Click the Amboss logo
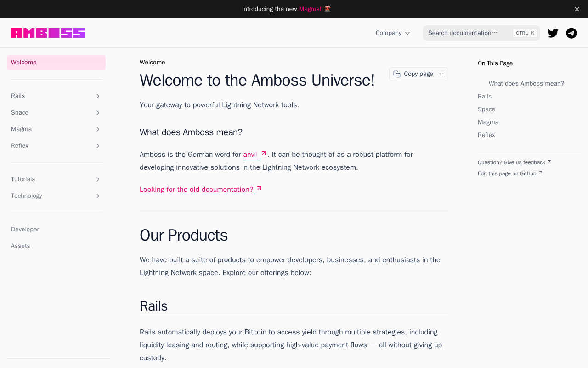588x368 pixels. point(48,33)
